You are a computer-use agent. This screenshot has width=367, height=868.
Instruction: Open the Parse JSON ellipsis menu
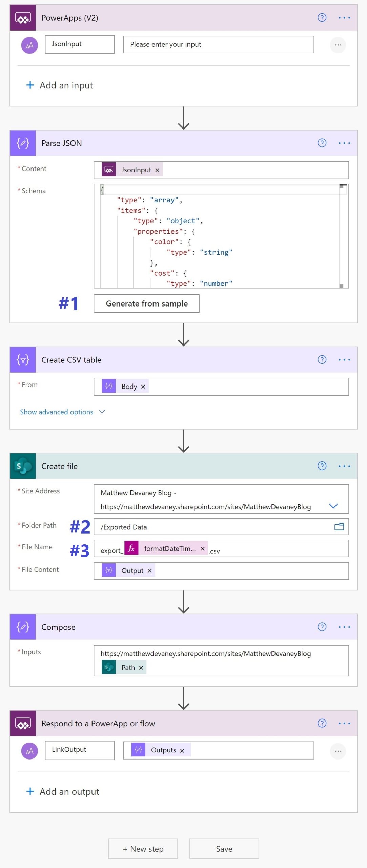click(344, 143)
